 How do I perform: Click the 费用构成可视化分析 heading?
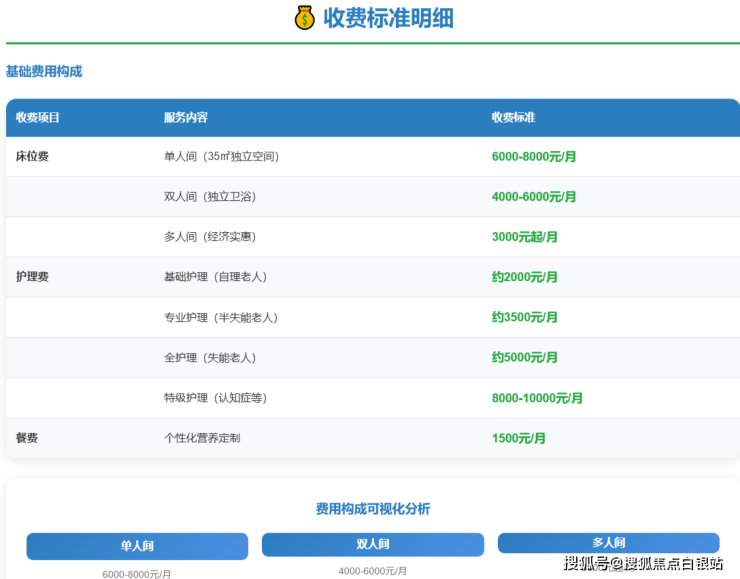tap(372, 509)
